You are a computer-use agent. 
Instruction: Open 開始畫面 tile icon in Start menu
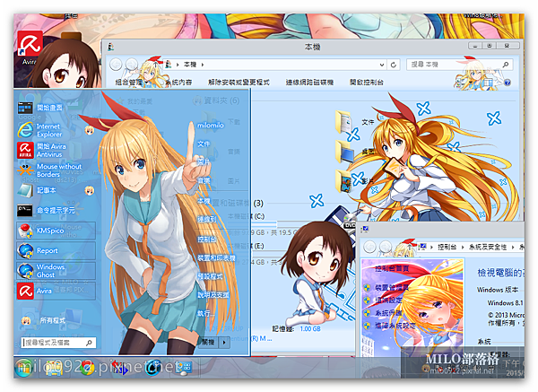25,109
